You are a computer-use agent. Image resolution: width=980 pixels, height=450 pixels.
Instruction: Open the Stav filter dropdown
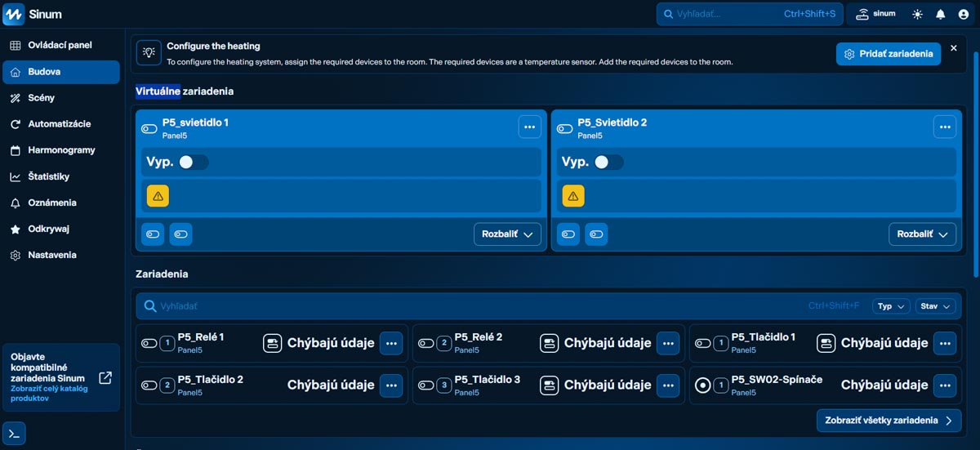935,306
